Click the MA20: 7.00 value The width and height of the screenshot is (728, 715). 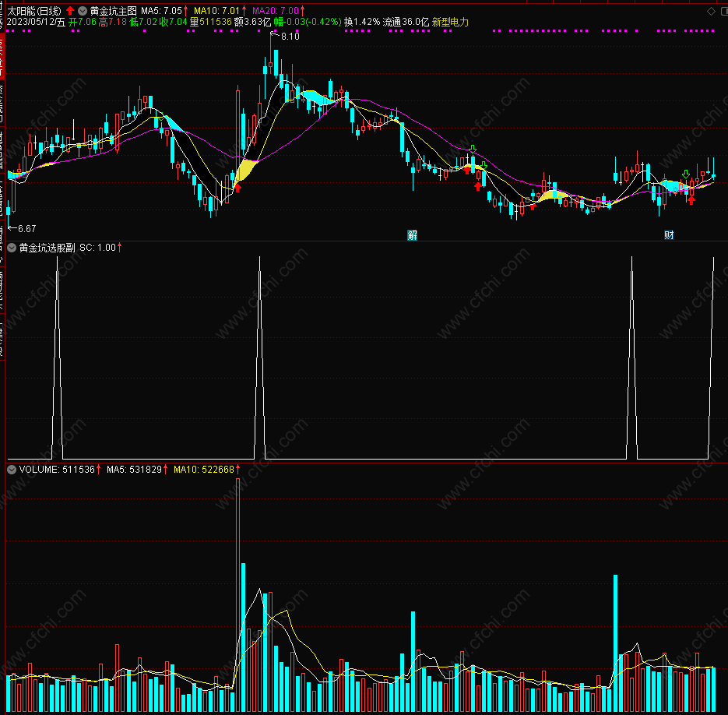(x=276, y=11)
